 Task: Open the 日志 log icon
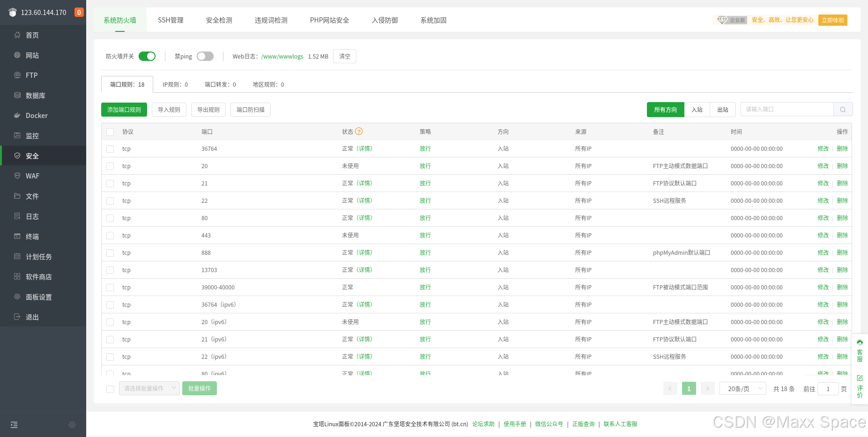(17, 216)
